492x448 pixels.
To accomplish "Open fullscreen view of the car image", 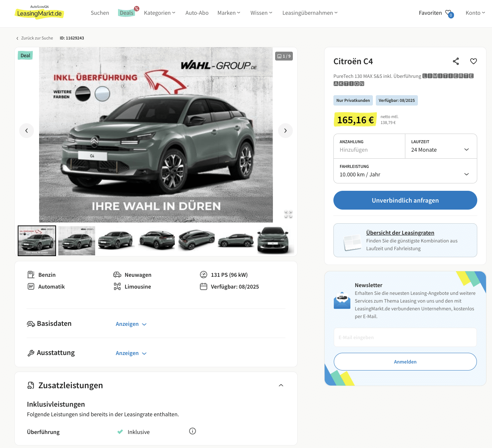I will tap(288, 214).
